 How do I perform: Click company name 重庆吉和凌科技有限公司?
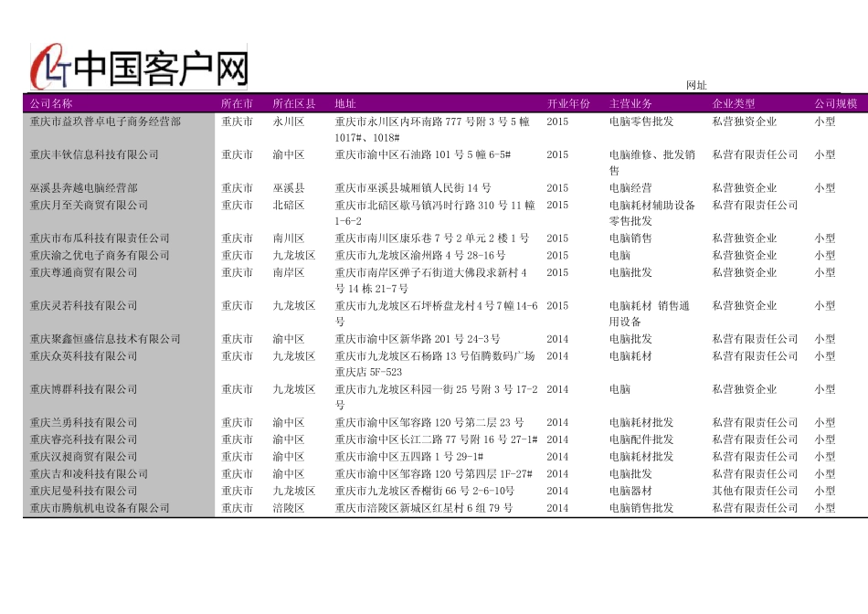89,474
